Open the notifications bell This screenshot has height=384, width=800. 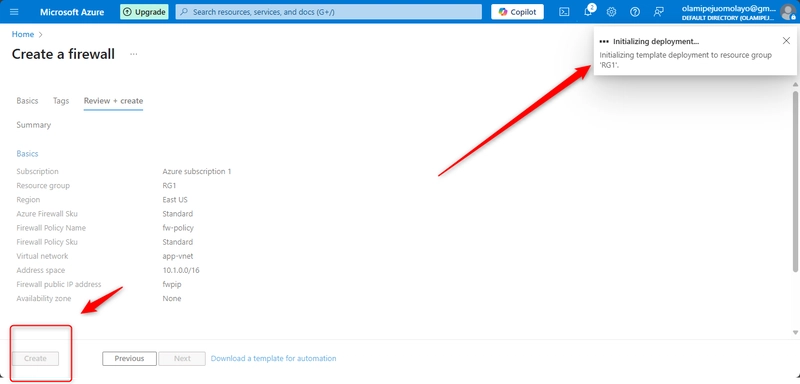(588, 11)
